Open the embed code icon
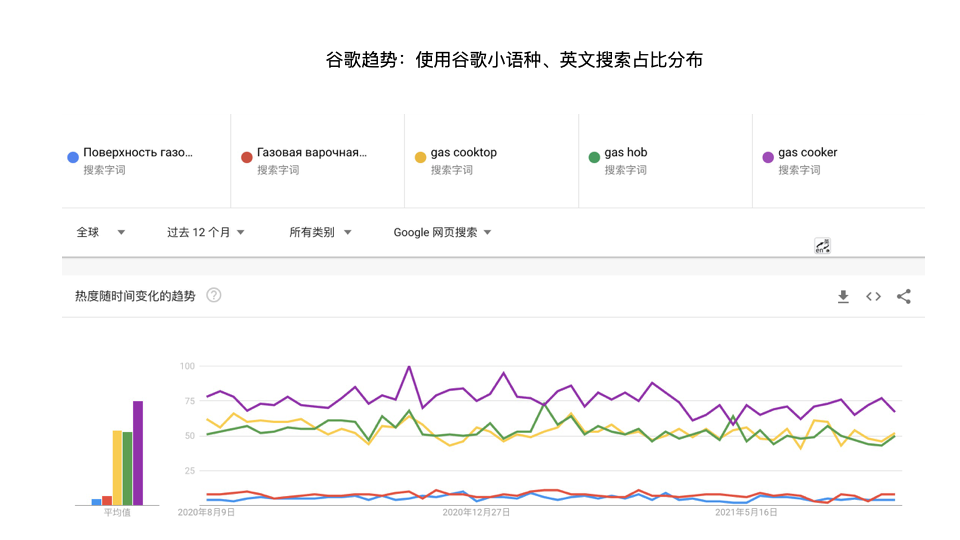Image resolution: width=960 pixels, height=540 pixels. point(873,297)
